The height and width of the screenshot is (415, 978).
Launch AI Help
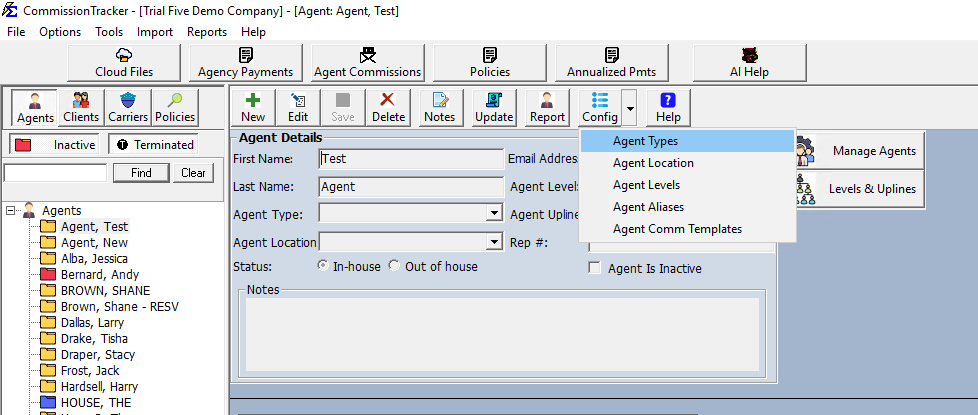[750, 63]
